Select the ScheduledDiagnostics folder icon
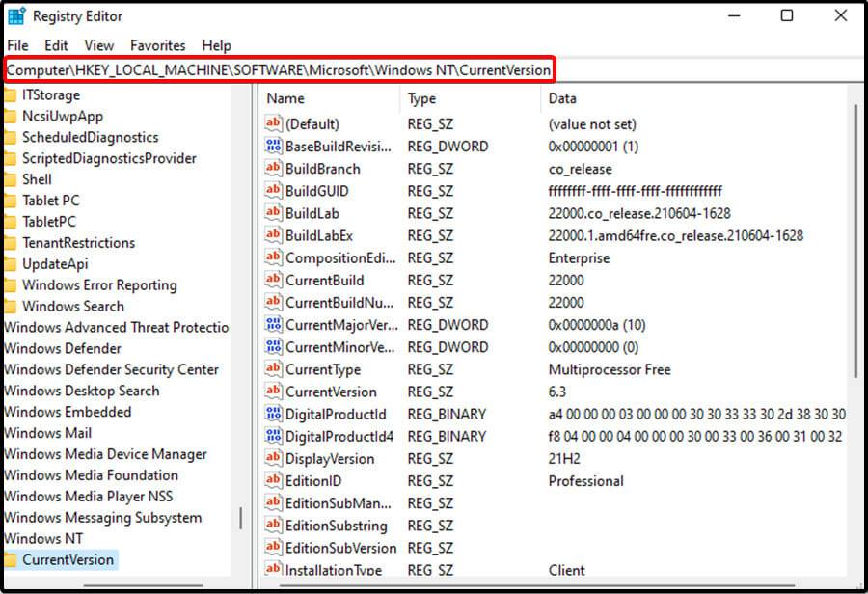The width and height of the screenshot is (868, 594). 10,138
